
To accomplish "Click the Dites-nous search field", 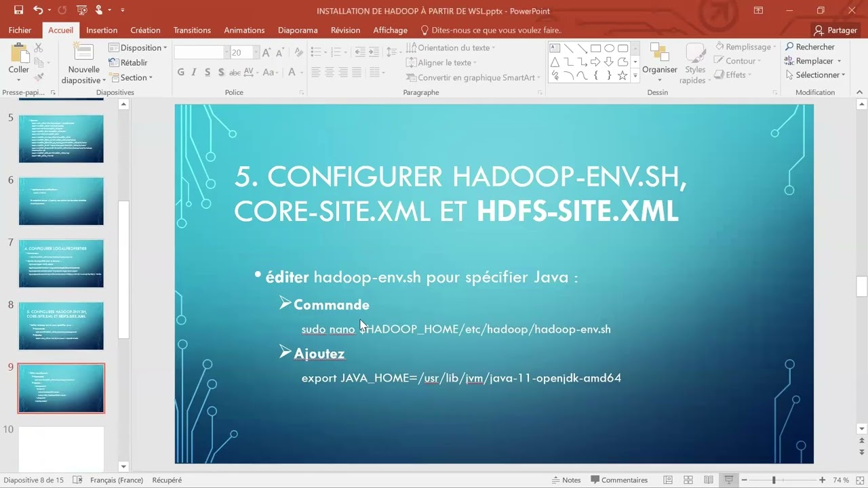I will coord(491,30).
